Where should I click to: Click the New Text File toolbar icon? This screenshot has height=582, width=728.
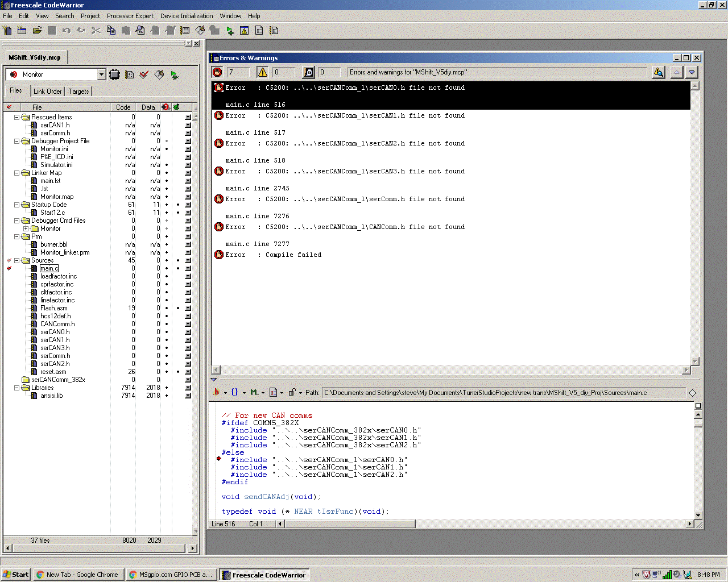click(7, 31)
